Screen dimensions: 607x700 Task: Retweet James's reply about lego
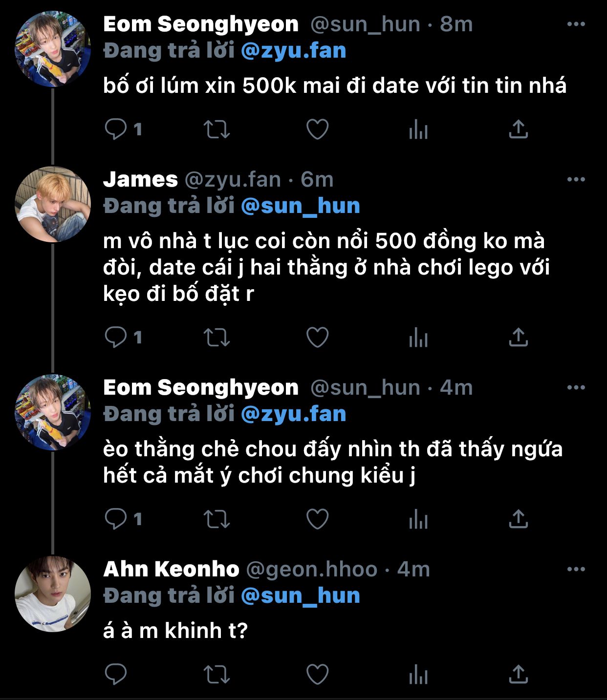coord(217,338)
